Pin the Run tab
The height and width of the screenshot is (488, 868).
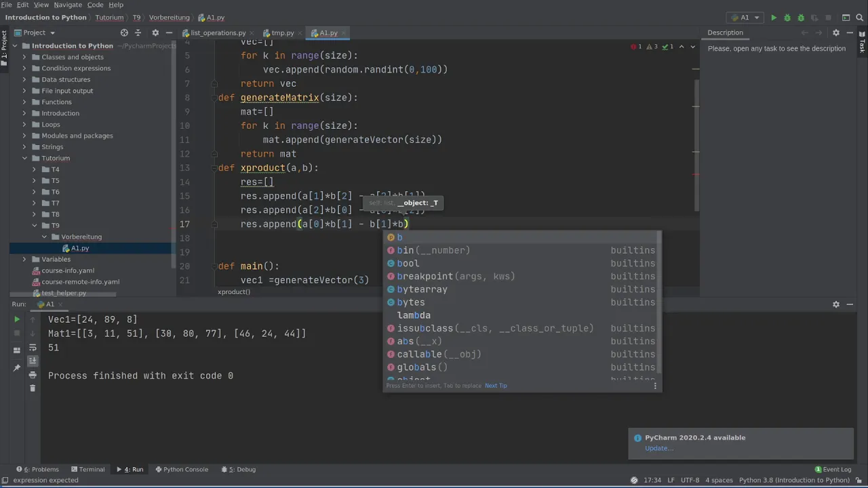click(x=17, y=368)
